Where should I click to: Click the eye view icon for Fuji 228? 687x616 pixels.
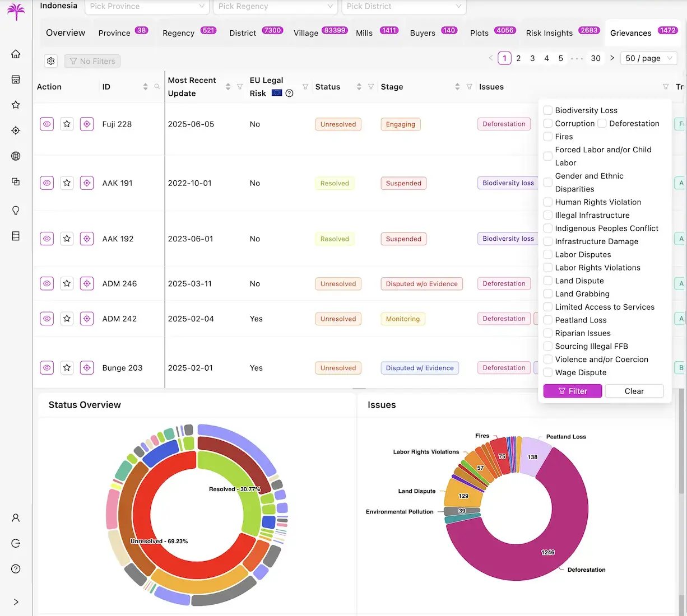point(47,124)
